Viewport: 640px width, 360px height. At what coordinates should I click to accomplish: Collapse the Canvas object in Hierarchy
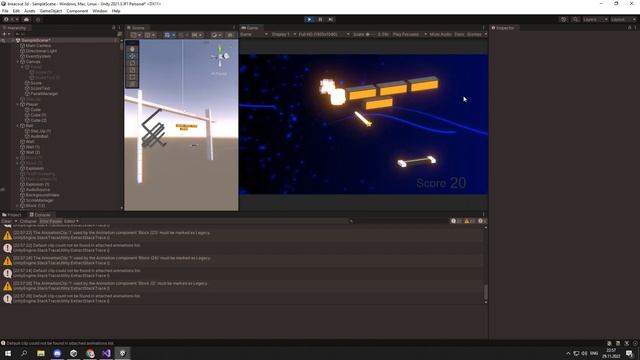click(18, 62)
